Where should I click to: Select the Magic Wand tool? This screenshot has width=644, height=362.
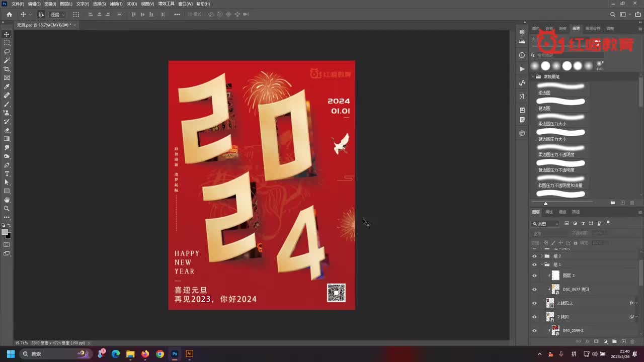7,60
